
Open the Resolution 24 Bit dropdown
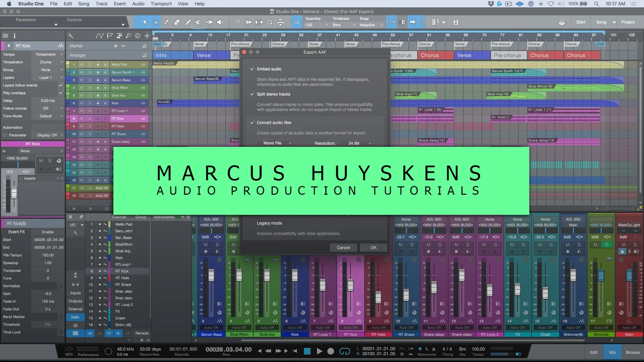click(x=356, y=143)
